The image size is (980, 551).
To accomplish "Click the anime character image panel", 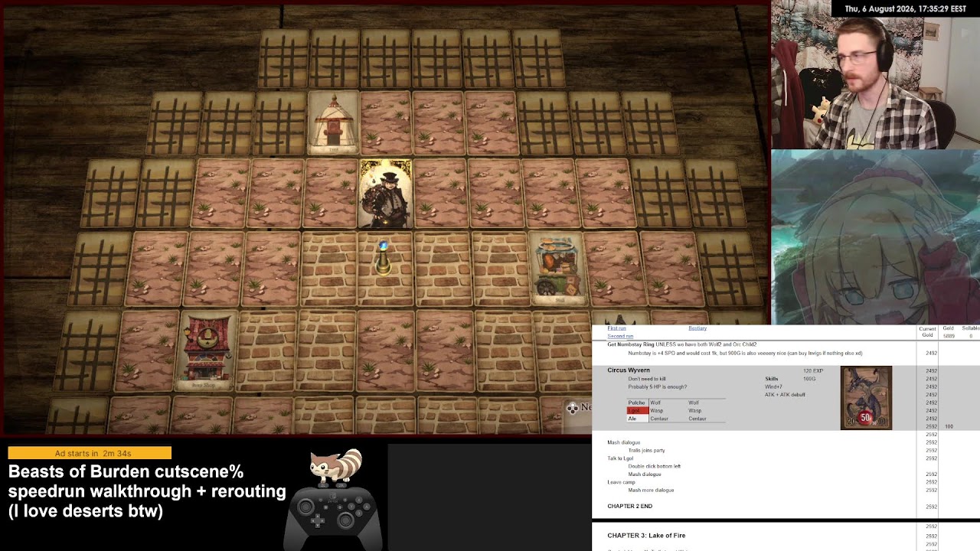I will click(x=875, y=237).
